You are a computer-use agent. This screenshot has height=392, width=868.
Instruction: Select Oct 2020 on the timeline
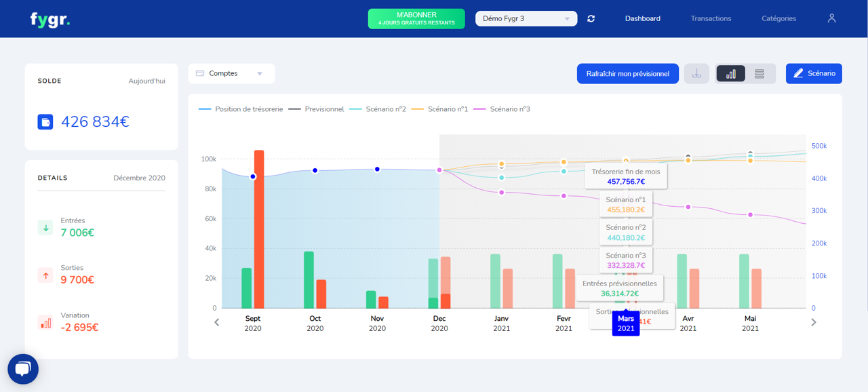[315, 324]
